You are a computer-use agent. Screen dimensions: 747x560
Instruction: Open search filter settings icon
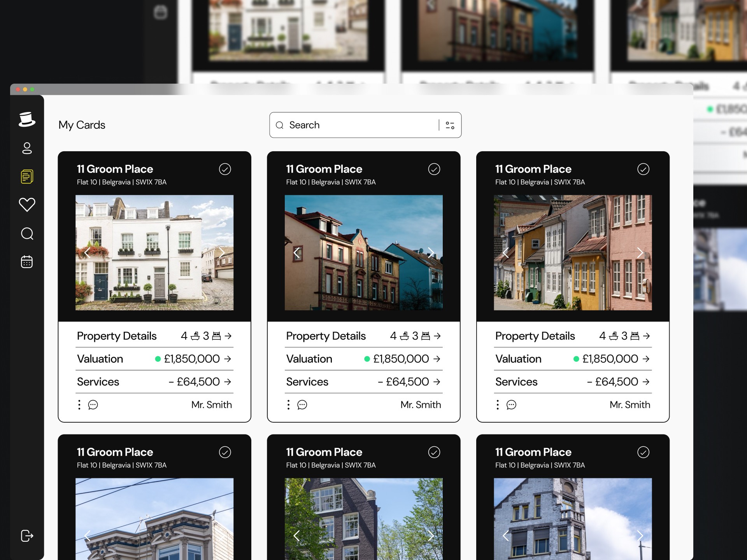coord(450,125)
